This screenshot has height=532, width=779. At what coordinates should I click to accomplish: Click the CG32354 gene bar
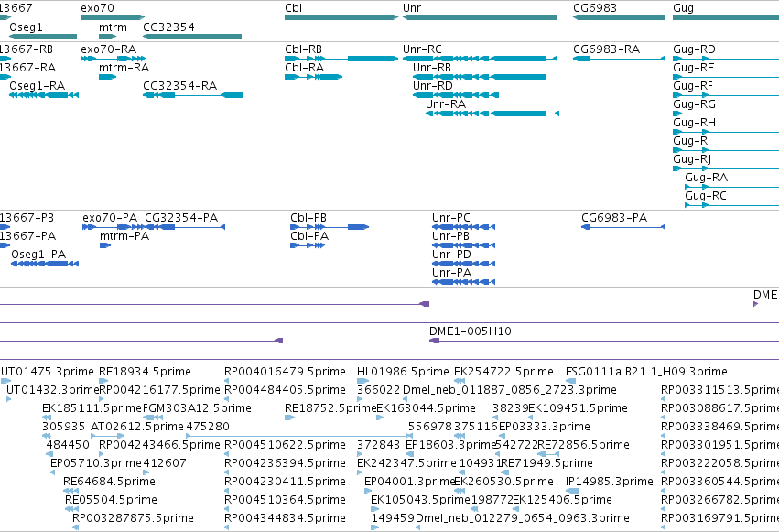(192, 37)
